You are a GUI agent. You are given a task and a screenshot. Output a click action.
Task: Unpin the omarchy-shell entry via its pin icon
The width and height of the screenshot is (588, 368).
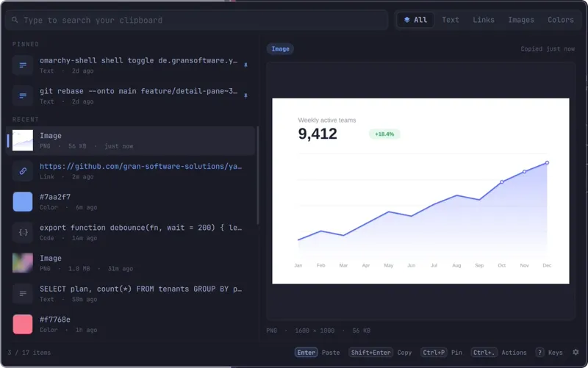(x=245, y=65)
